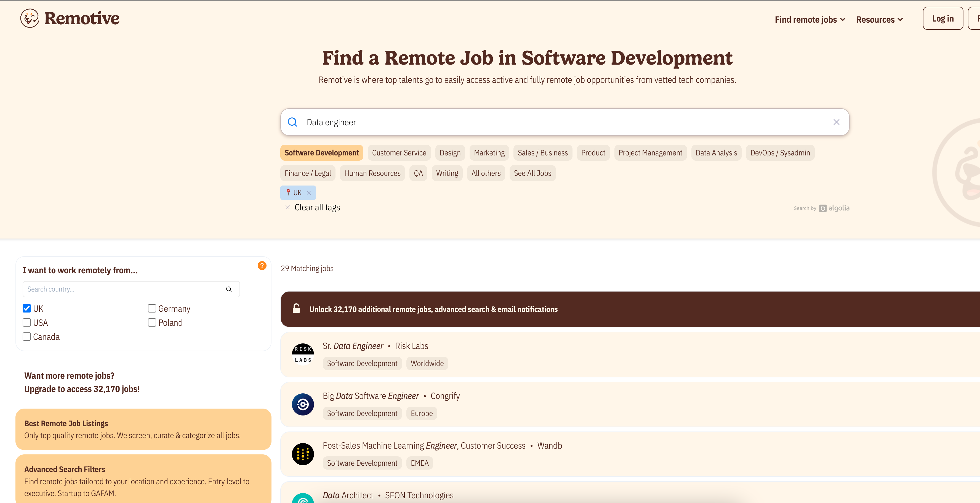Check the Germany country checkbox

coord(152,308)
